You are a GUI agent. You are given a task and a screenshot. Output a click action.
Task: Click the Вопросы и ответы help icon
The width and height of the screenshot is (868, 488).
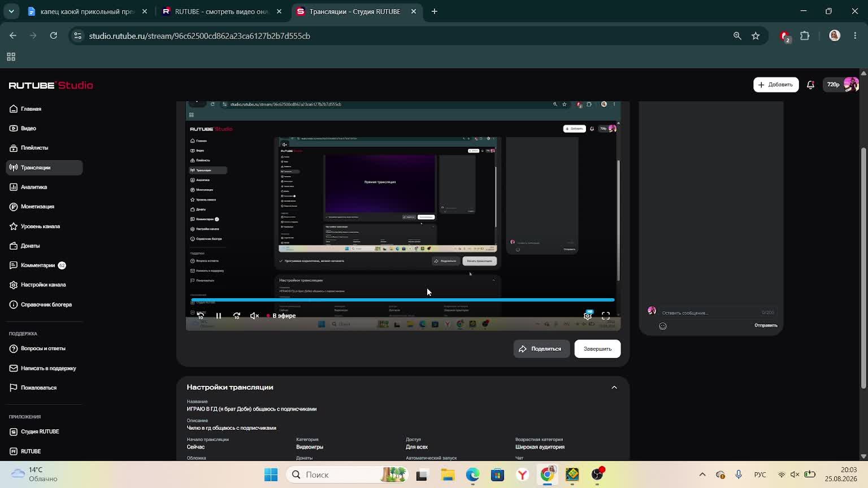(x=14, y=348)
